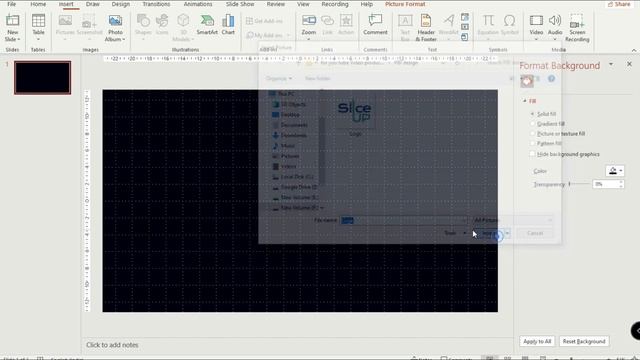Click the Audio speaker icon
This screenshot has width=640, height=360.
(555, 21)
